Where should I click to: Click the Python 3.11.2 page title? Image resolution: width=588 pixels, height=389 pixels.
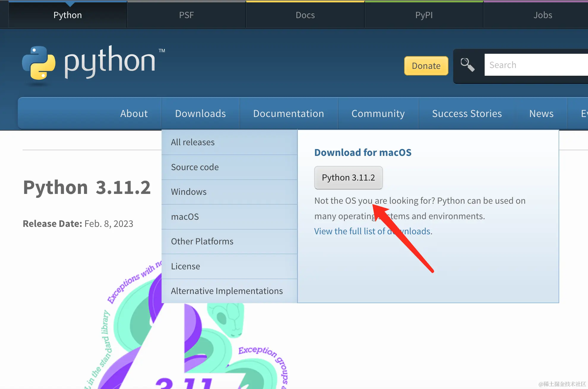(x=87, y=187)
